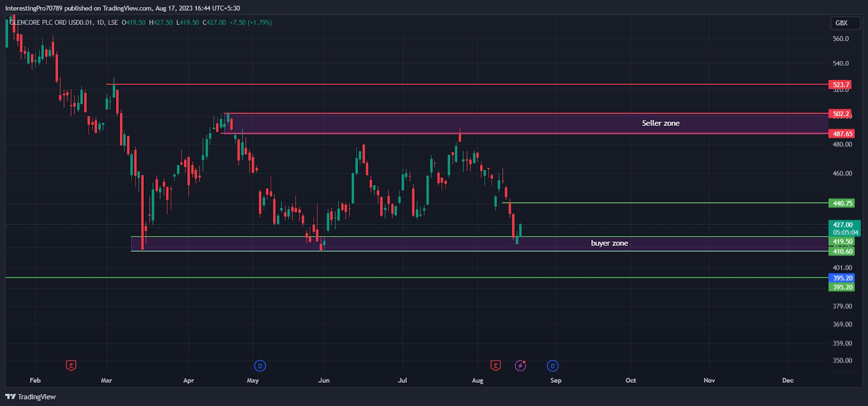Click the GLENCORE PLC ORD USD0.01 symbol title
Screen dimensions: 868x406
point(51,23)
